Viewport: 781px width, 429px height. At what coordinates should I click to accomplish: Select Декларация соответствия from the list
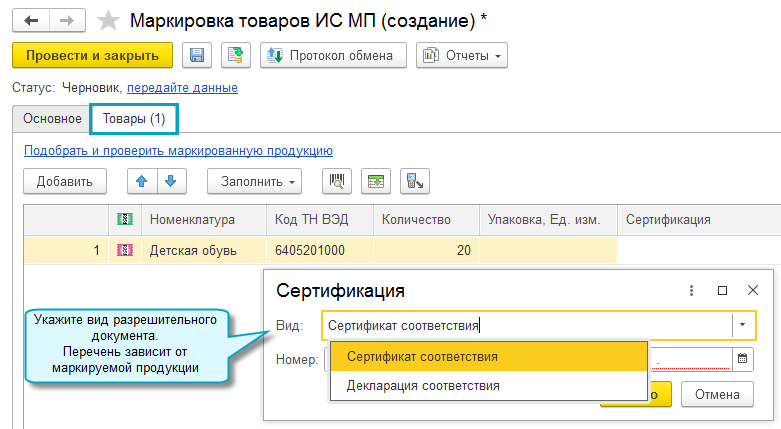(x=423, y=385)
